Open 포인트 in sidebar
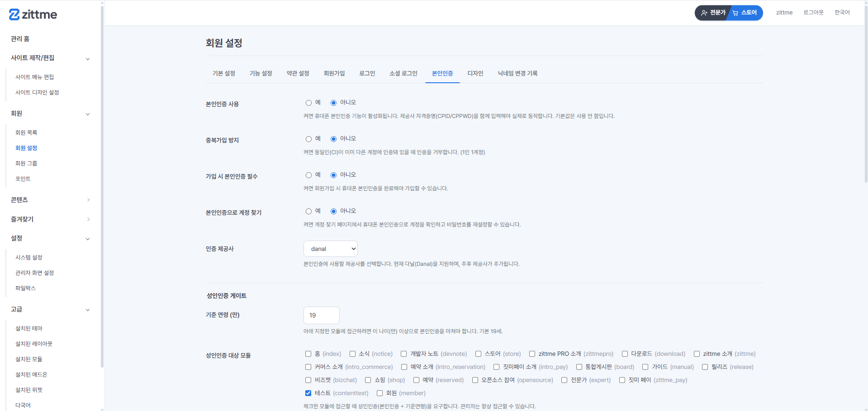 tap(23, 179)
